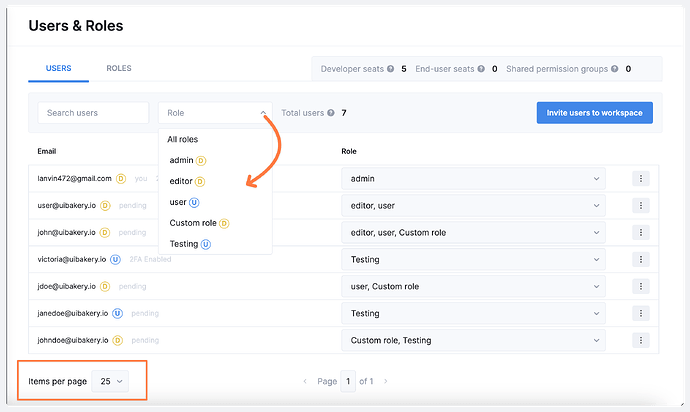
Task: Select Custom role in the filter list
Action: click(x=215, y=223)
